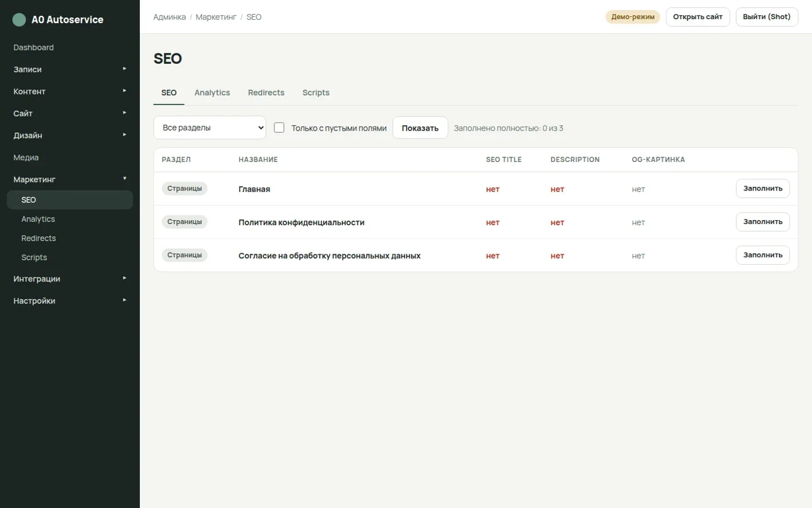The width and height of the screenshot is (812, 508).
Task: Collapse the Маркетинг sidebar section
Action: click(x=70, y=179)
